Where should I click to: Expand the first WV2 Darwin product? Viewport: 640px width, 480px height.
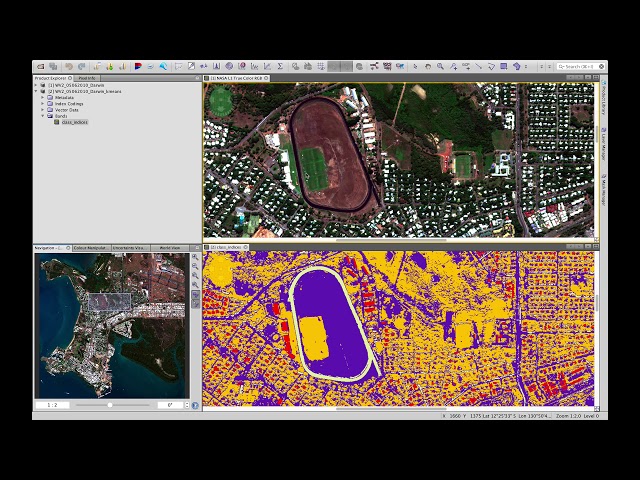(36, 85)
